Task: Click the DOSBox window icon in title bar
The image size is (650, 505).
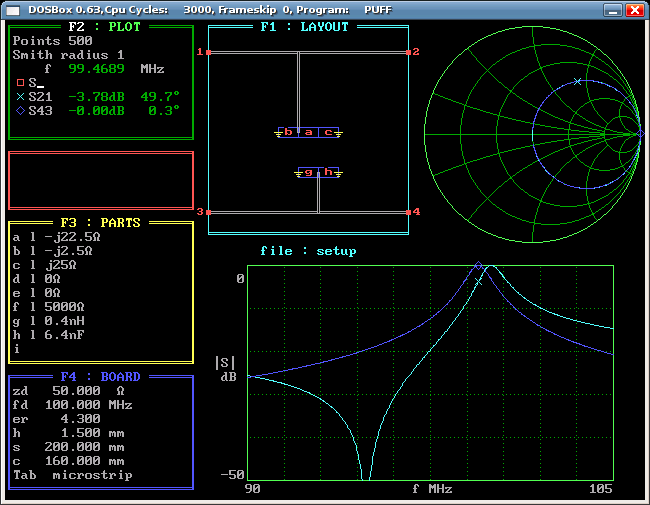Action: tap(13, 10)
